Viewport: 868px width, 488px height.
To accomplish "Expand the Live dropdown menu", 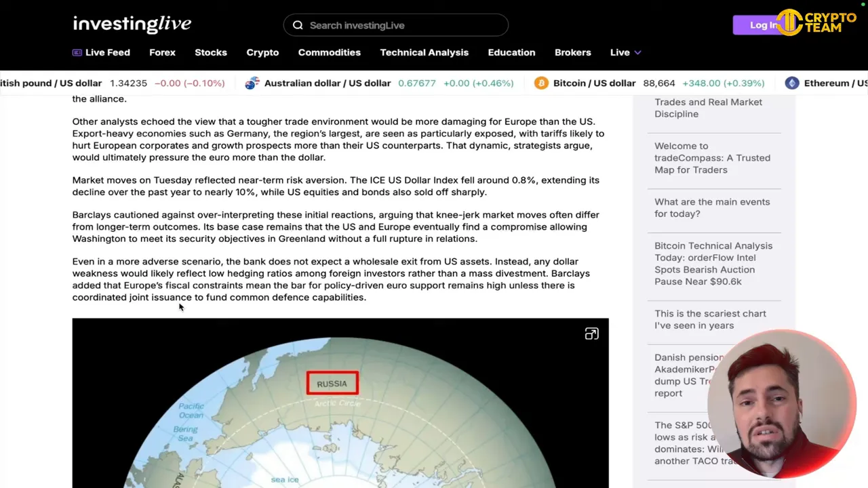I will click(x=625, y=52).
